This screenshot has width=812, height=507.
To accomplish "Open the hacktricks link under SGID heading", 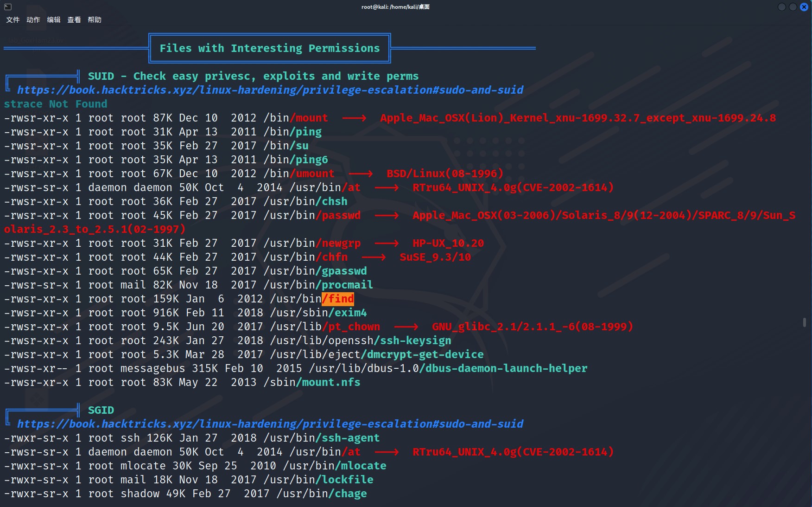I will [x=270, y=424].
